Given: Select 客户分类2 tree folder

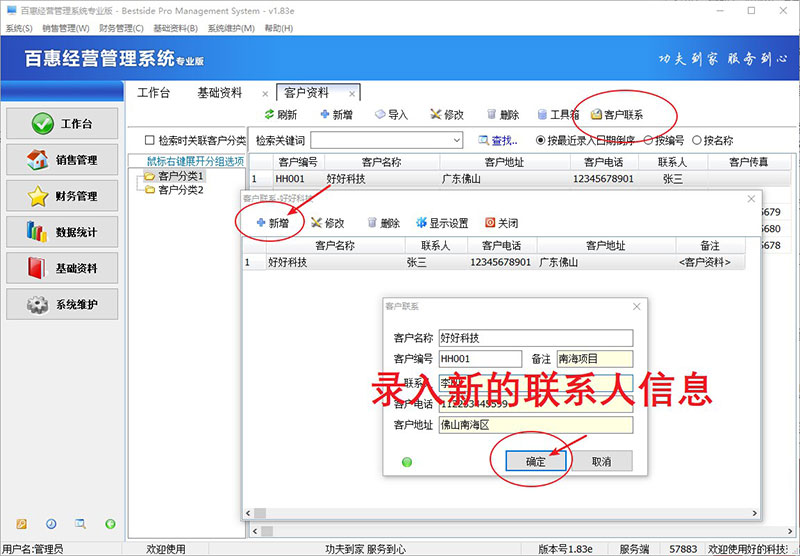Looking at the screenshot, I should [x=174, y=190].
